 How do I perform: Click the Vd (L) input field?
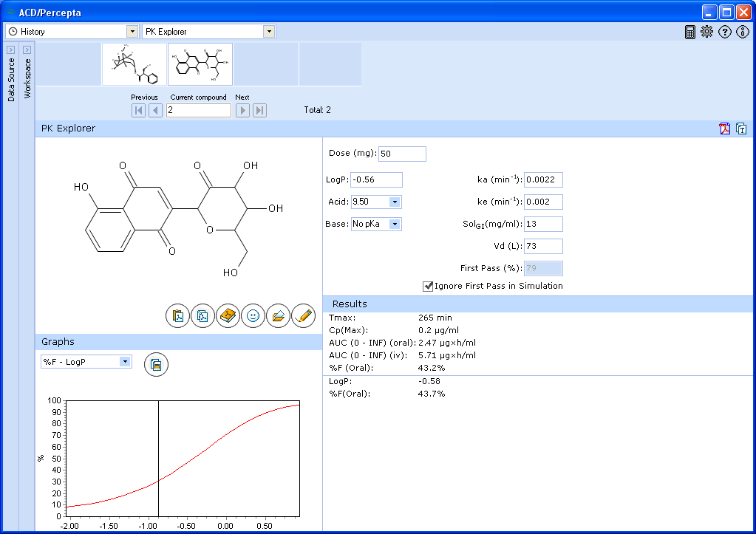tap(543, 246)
